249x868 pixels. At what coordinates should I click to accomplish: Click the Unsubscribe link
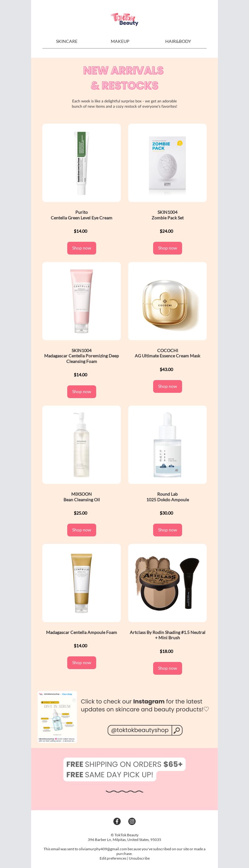coord(139,858)
